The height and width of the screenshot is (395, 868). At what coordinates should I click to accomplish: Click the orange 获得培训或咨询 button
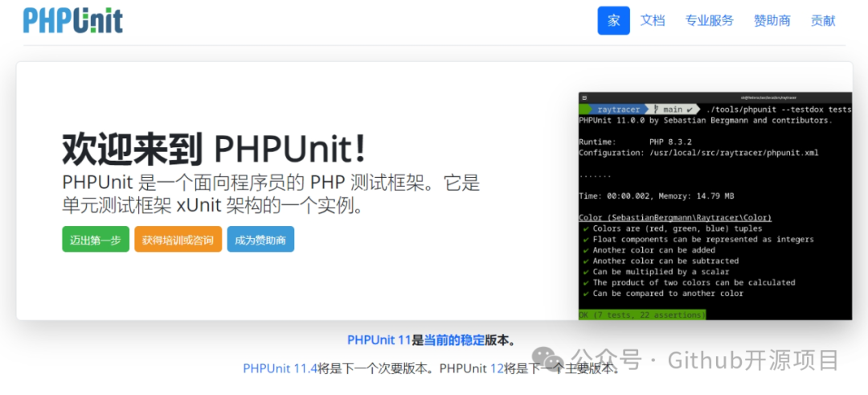tap(178, 239)
